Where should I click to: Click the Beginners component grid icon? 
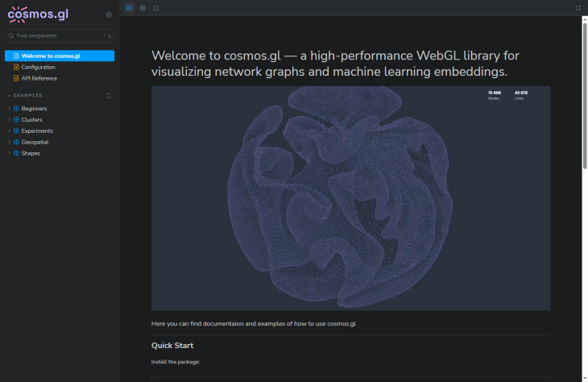(x=16, y=109)
